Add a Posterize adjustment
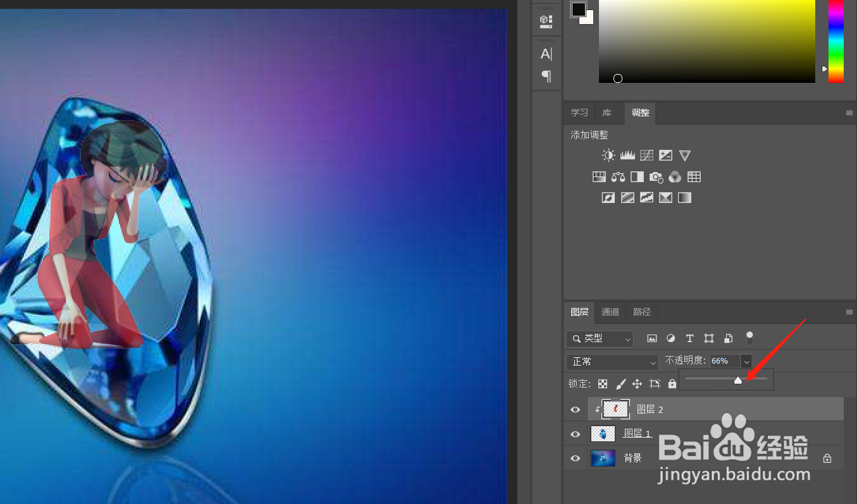857x504 pixels. (627, 198)
